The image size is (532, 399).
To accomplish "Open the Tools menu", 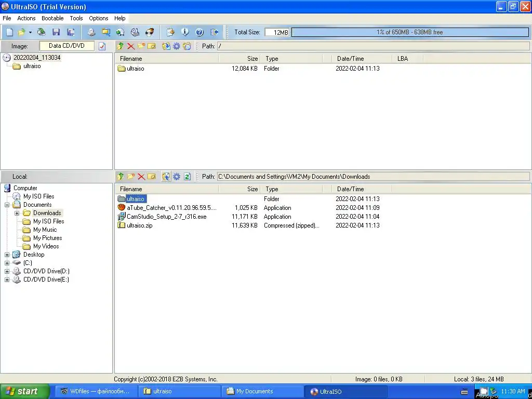I will click(76, 18).
